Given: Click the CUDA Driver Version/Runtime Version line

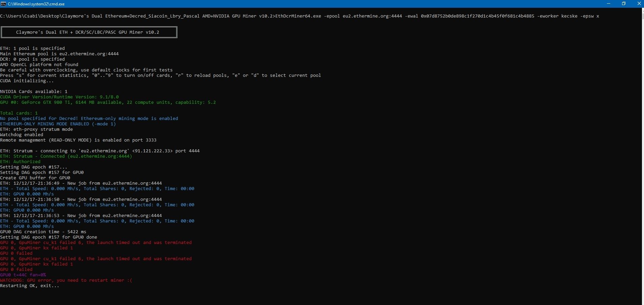Looking at the screenshot, I should click(59, 97).
